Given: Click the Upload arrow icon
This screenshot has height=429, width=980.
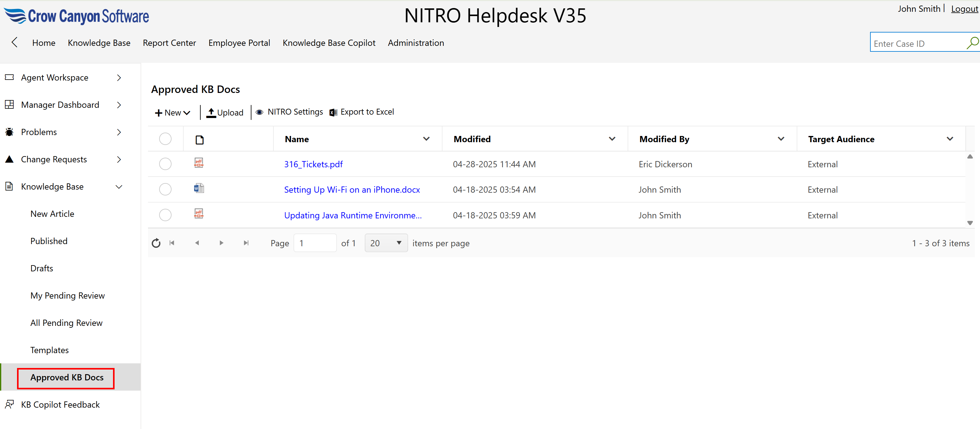Looking at the screenshot, I should point(211,112).
